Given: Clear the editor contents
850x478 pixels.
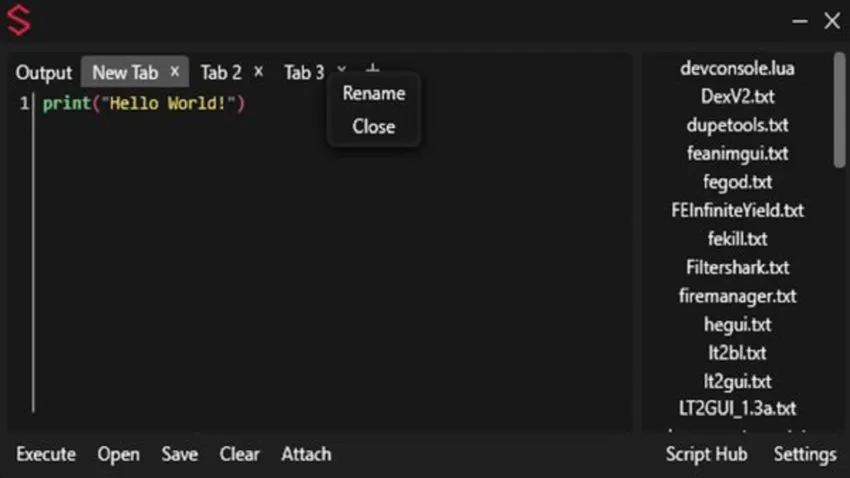Looking at the screenshot, I should 239,454.
